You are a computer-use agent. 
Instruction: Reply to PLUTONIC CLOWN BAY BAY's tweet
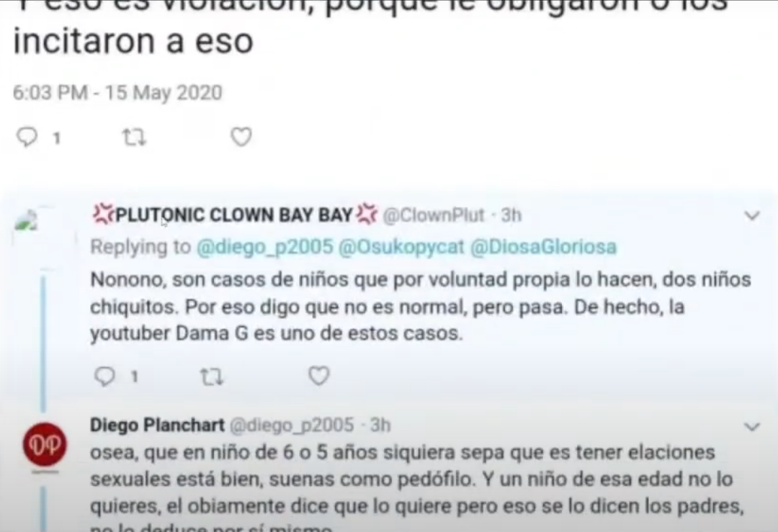click(104, 377)
